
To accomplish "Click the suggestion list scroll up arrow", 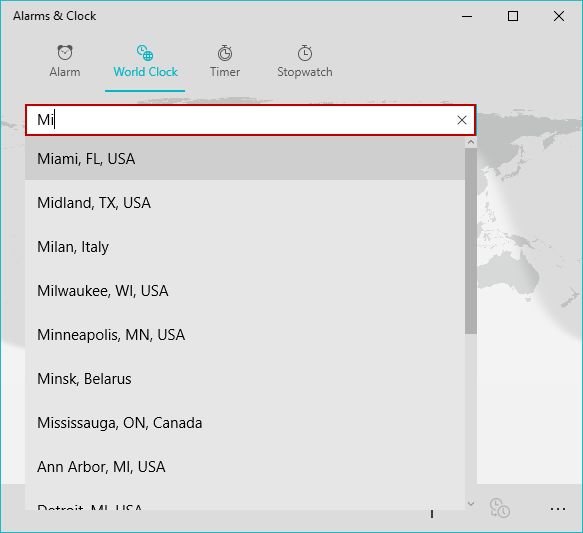I will [x=471, y=142].
